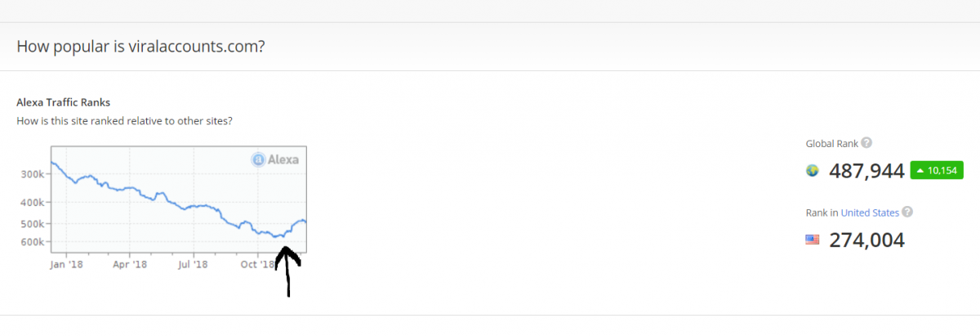Click the global rank number 487,944
Screen dimensions: 980x336
[866, 171]
